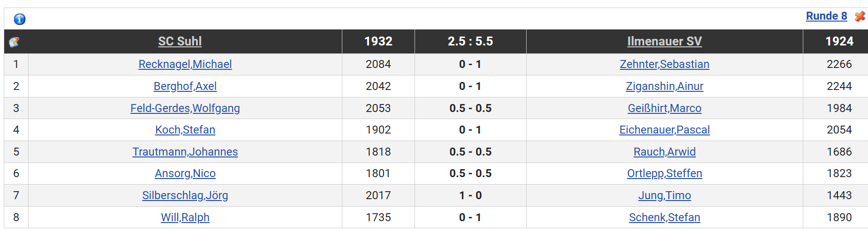Click the small edit icon in header row
Viewport: 868px width, 231px height.
click(14, 42)
